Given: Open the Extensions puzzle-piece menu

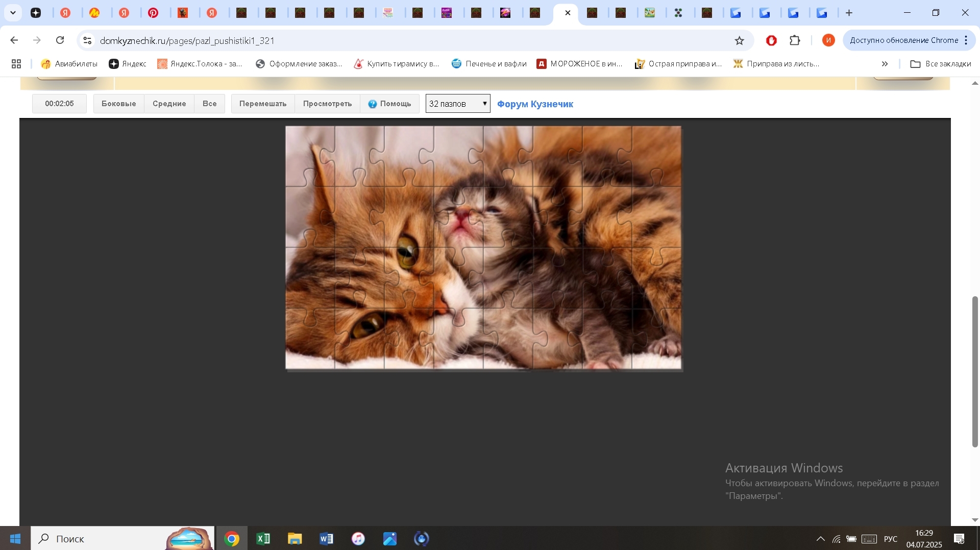Looking at the screenshot, I should [x=795, y=40].
